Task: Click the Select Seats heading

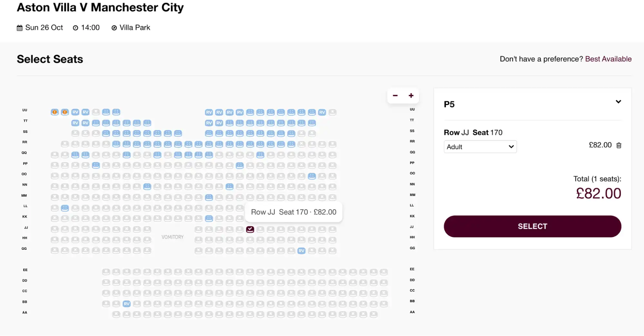Action: tap(50, 59)
